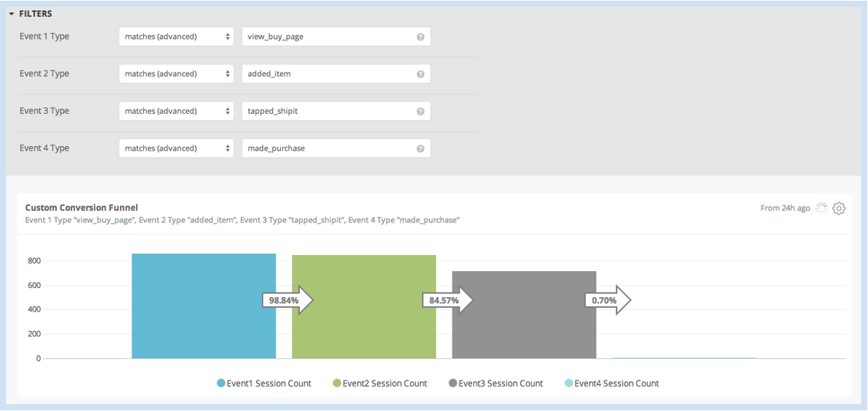
Task: Open Event 4 Type match condition dropdown
Action: point(177,148)
